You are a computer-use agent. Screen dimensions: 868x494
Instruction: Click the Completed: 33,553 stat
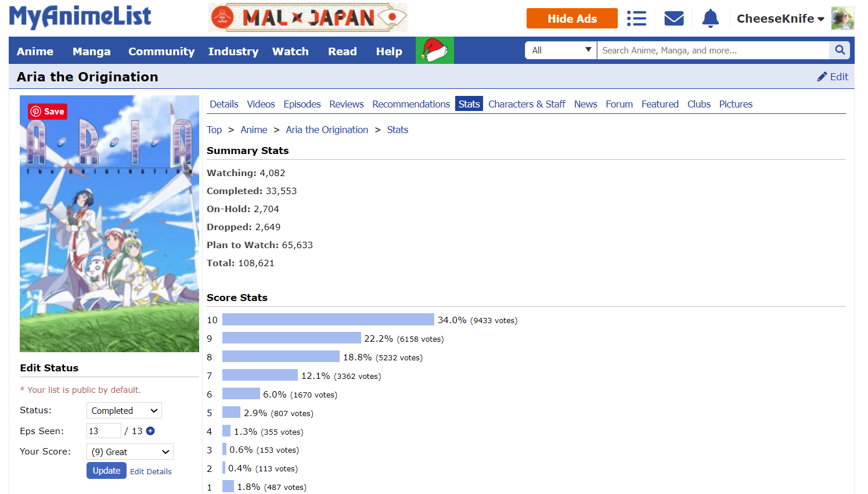pyautogui.click(x=252, y=191)
